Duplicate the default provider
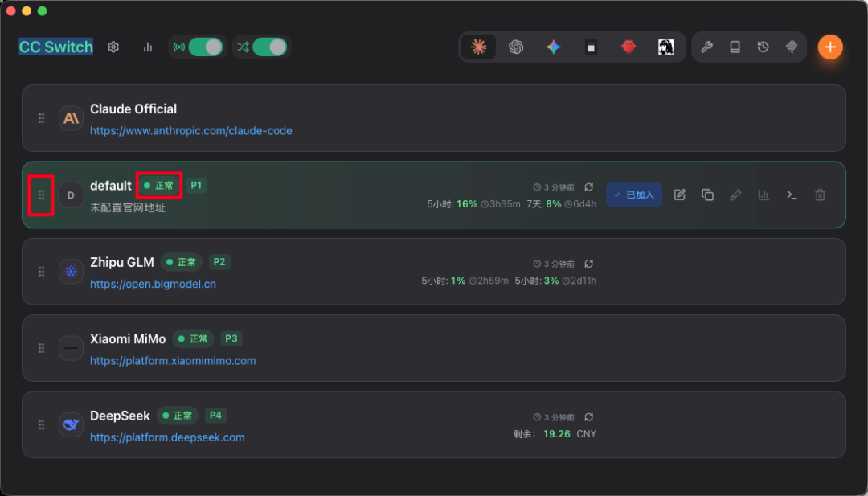 pyautogui.click(x=707, y=195)
